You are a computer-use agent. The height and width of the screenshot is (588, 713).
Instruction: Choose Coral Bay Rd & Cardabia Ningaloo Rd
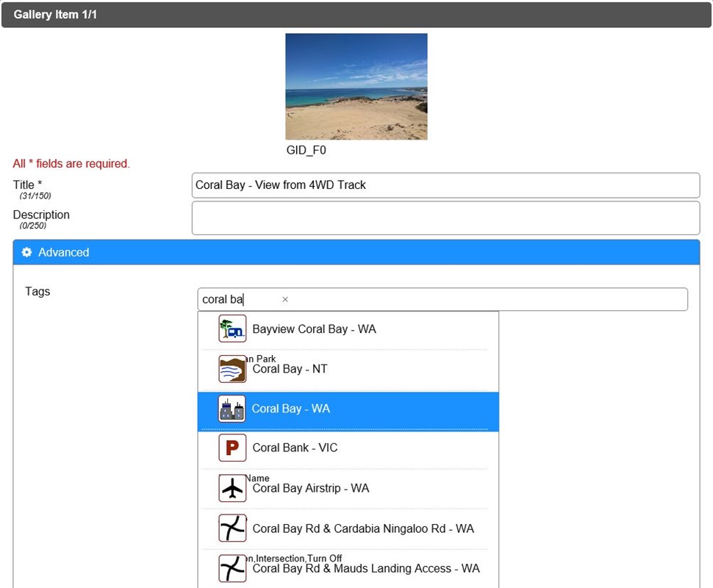click(363, 528)
